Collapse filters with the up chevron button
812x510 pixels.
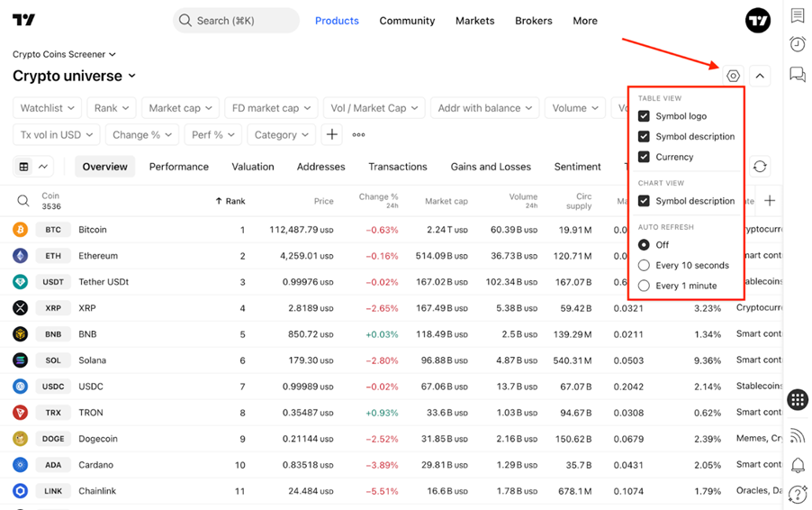760,77
